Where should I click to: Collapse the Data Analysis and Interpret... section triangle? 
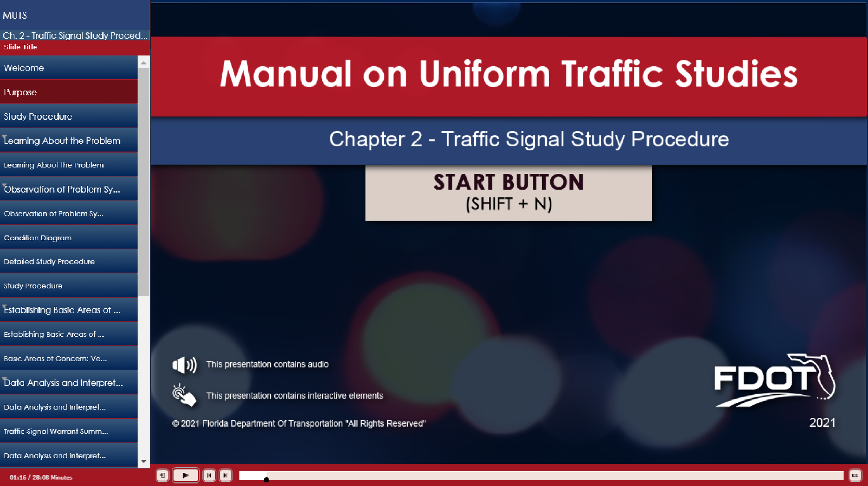(4, 379)
